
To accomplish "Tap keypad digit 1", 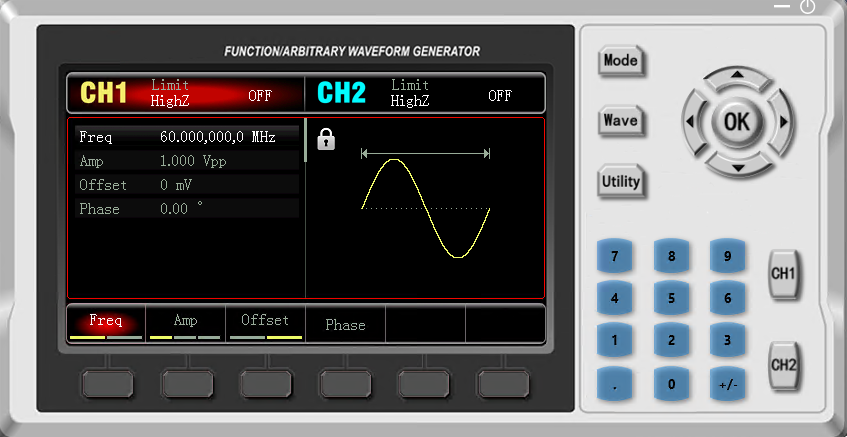I will (615, 341).
